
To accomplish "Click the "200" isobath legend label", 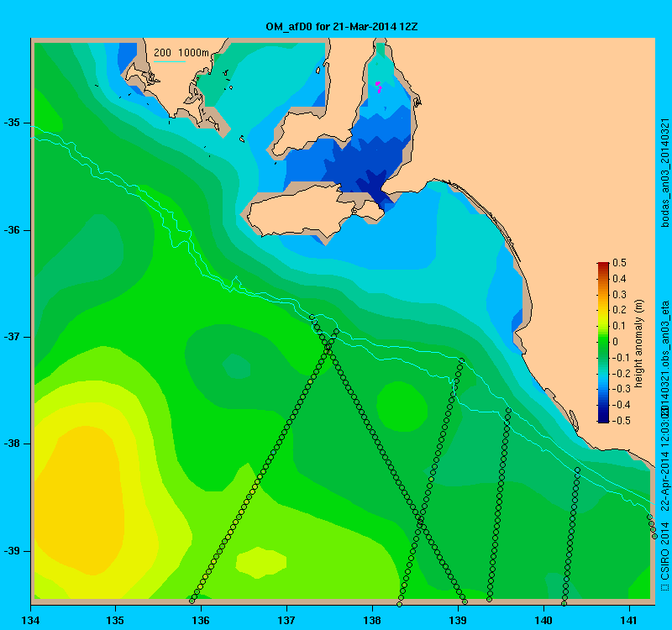I will pos(162,53).
